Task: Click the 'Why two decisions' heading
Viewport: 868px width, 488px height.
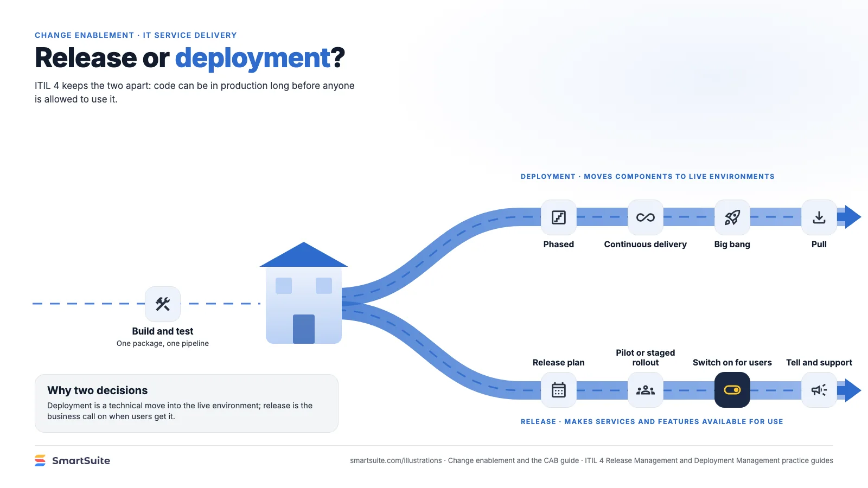Action: [x=98, y=390]
